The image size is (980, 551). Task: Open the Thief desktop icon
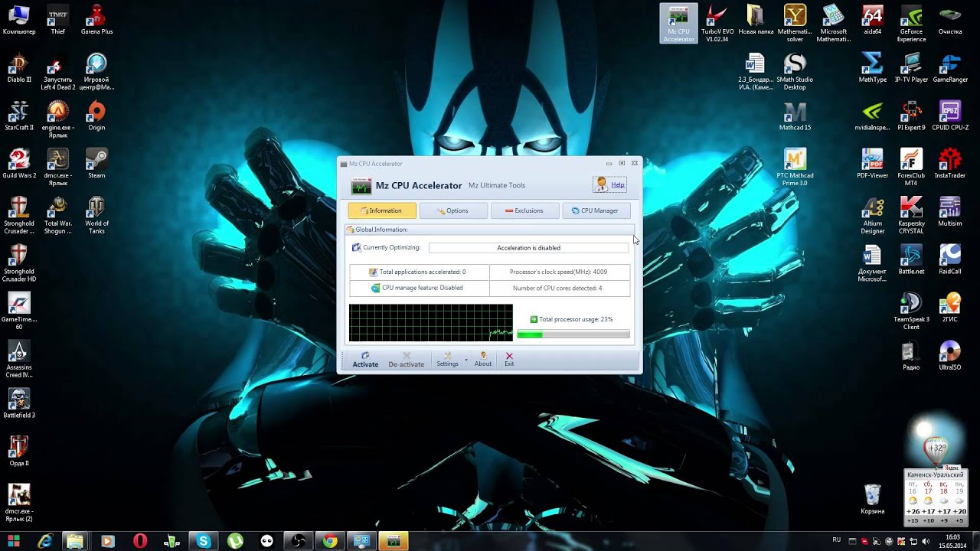coord(57,19)
